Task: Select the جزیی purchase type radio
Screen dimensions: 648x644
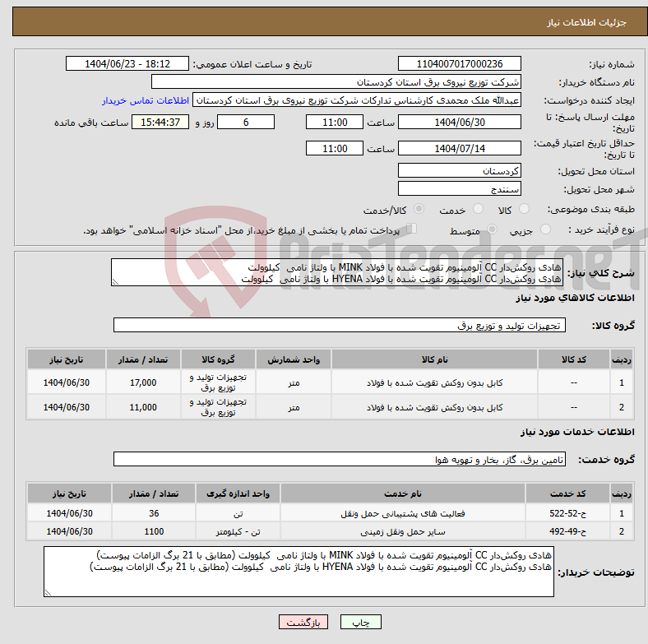Action: point(545,229)
